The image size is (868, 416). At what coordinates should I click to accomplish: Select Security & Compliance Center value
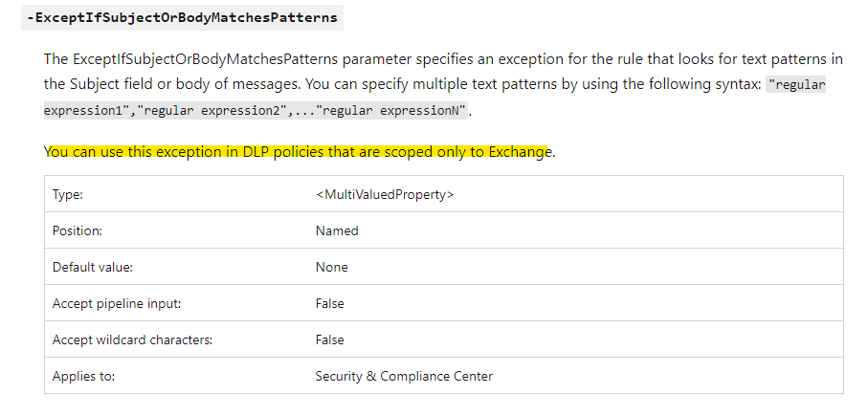pyautogui.click(x=404, y=376)
